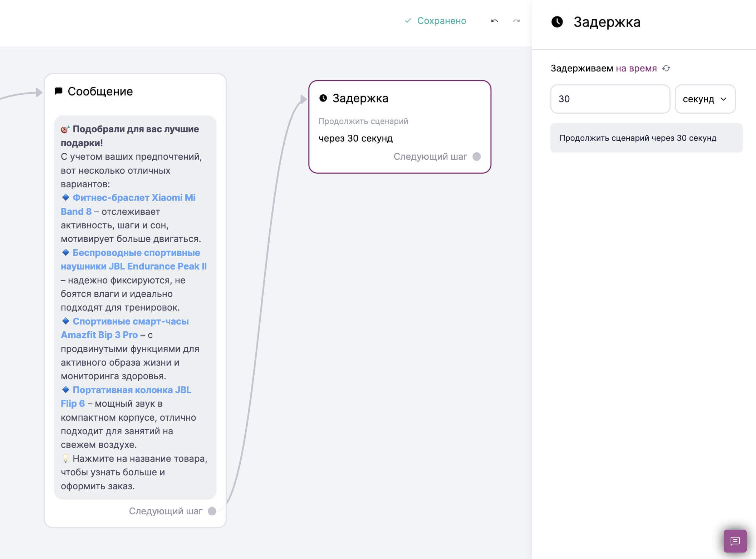
Task: Click the chat bubble icon on Сообщение block
Action: coord(58,91)
